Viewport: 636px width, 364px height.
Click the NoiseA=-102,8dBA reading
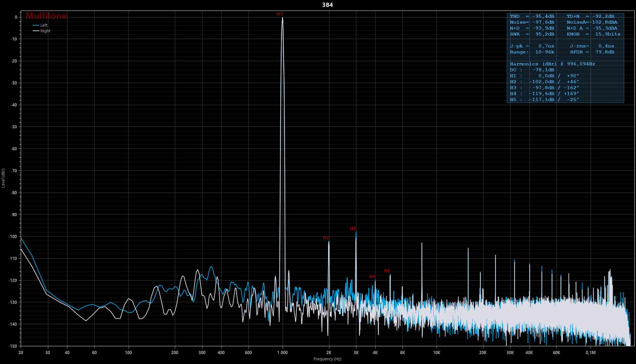click(592, 22)
